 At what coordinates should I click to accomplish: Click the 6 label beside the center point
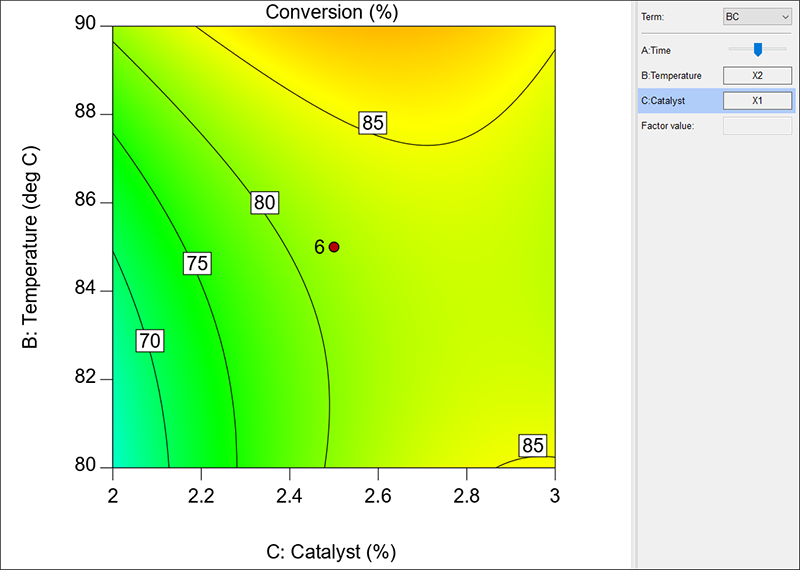pyautogui.click(x=319, y=247)
